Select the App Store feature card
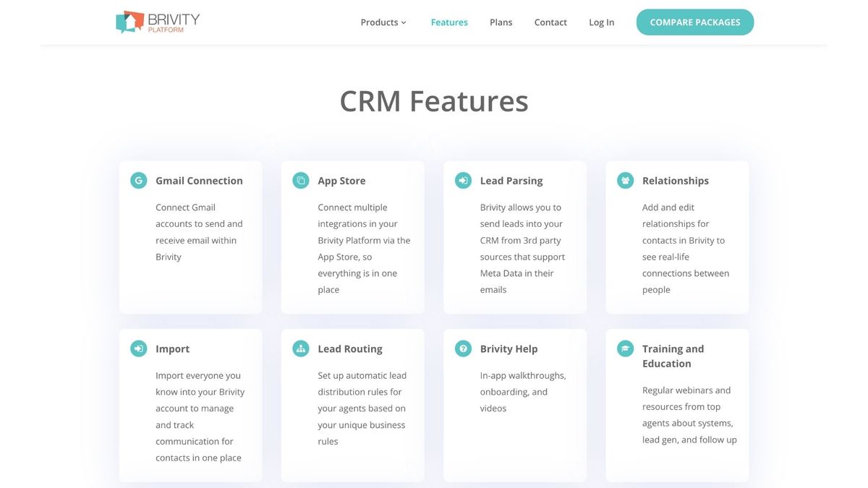Viewport: 868px width, 488px height. click(352, 237)
